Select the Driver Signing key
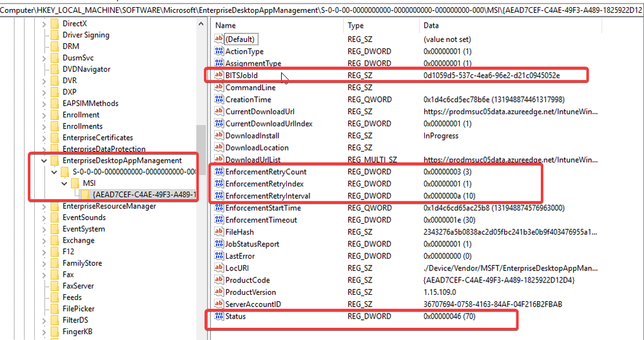Image resolution: width=644 pixels, height=340 pixels. pos(86,35)
